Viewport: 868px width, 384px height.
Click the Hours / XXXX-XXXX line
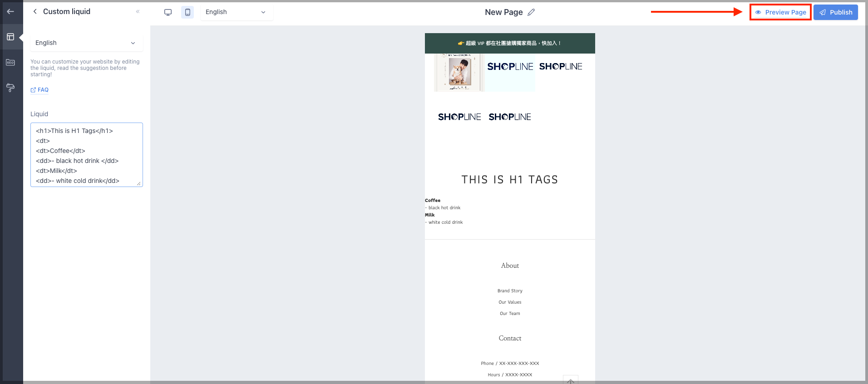(x=510, y=375)
